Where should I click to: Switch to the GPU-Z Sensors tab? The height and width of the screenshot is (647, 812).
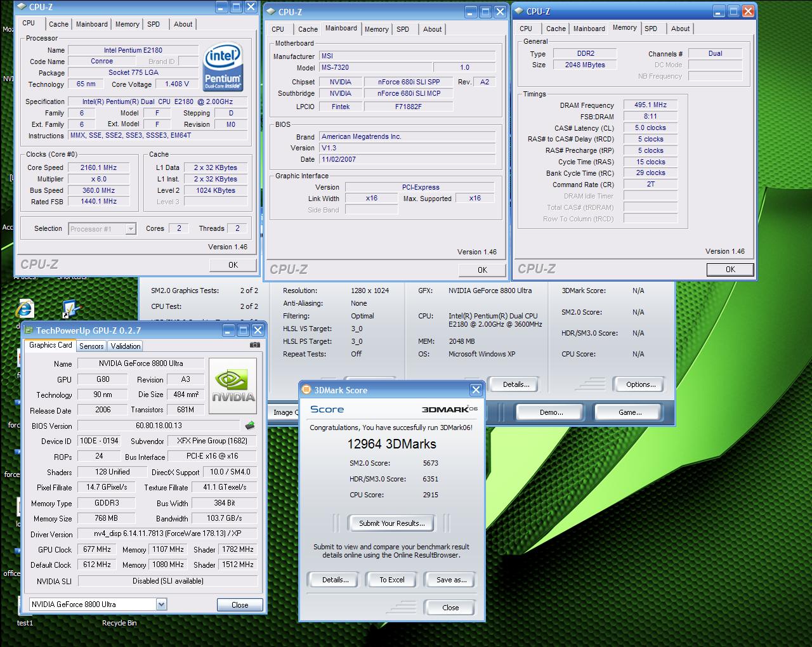click(91, 346)
